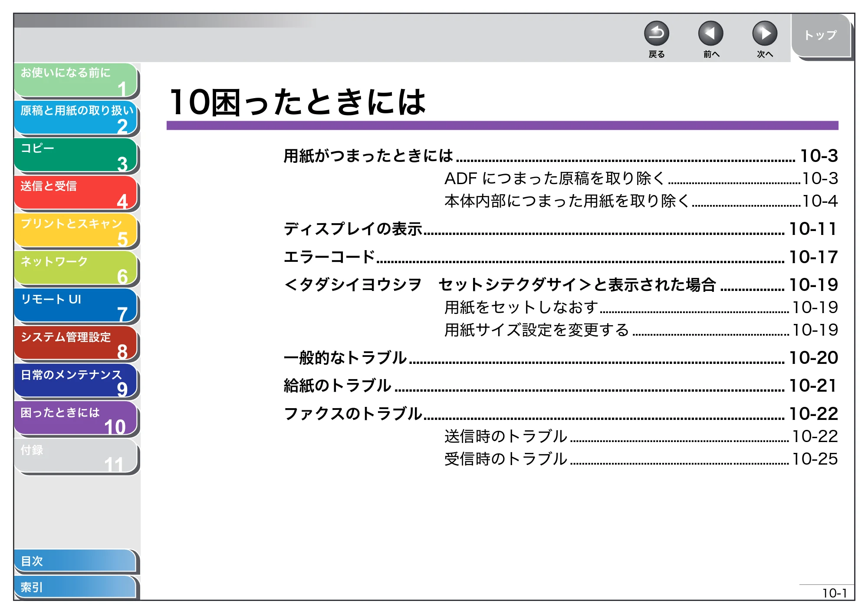Select chapter 3 コピー tab
This screenshot has width=868, height=614.
tap(76, 155)
